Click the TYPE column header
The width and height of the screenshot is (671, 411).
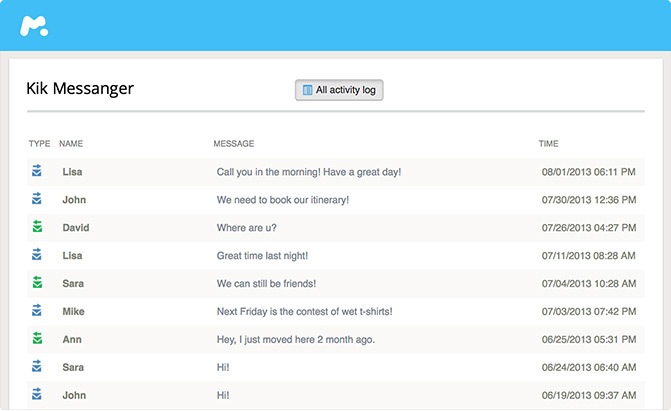(39, 144)
